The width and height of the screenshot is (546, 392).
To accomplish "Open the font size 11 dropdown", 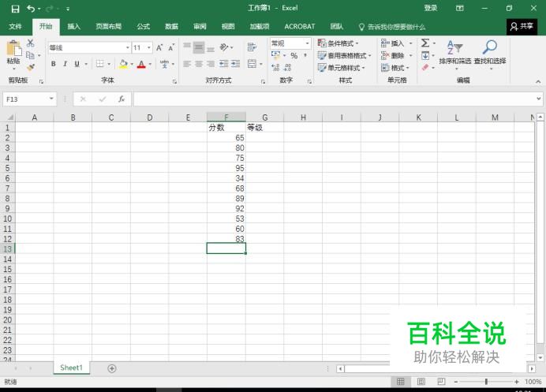I will [148, 47].
